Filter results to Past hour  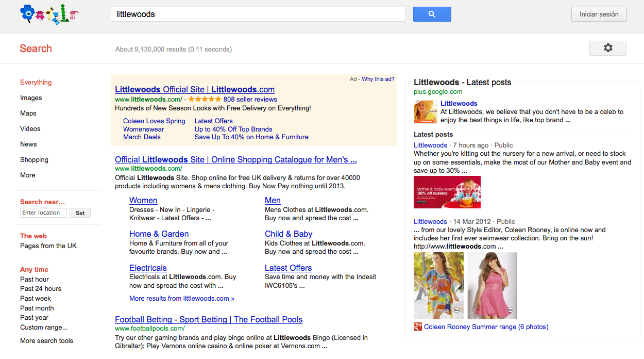click(x=35, y=279)
